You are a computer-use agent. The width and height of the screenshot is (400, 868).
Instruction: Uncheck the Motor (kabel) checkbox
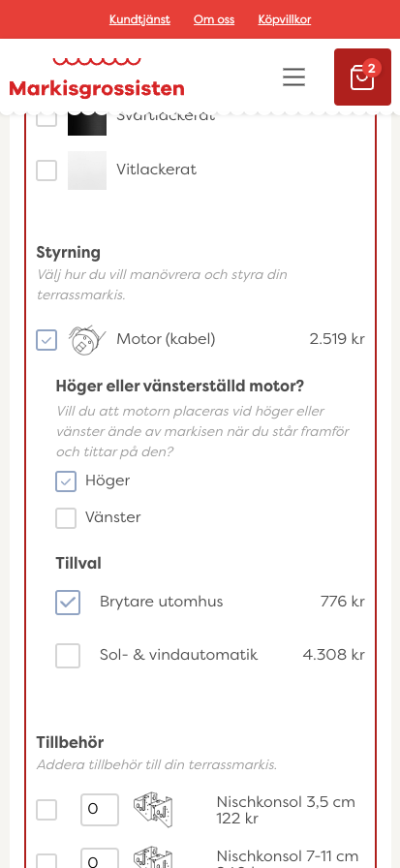[46, 340]
